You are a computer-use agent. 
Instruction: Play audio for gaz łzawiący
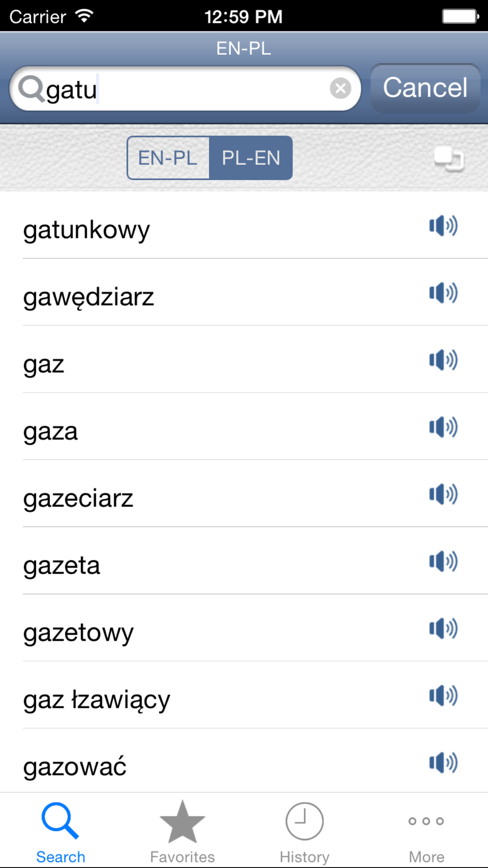[443, 696]
